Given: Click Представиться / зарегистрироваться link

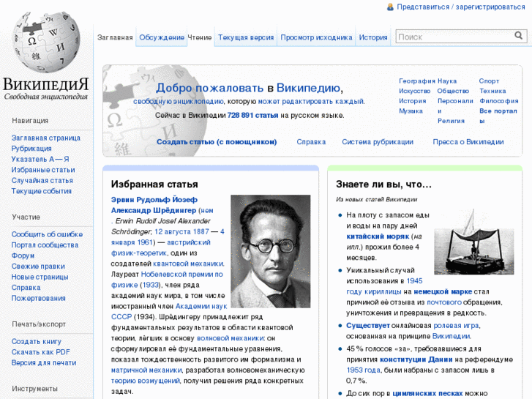Looking at the screenshot, I should click(461, 7).
